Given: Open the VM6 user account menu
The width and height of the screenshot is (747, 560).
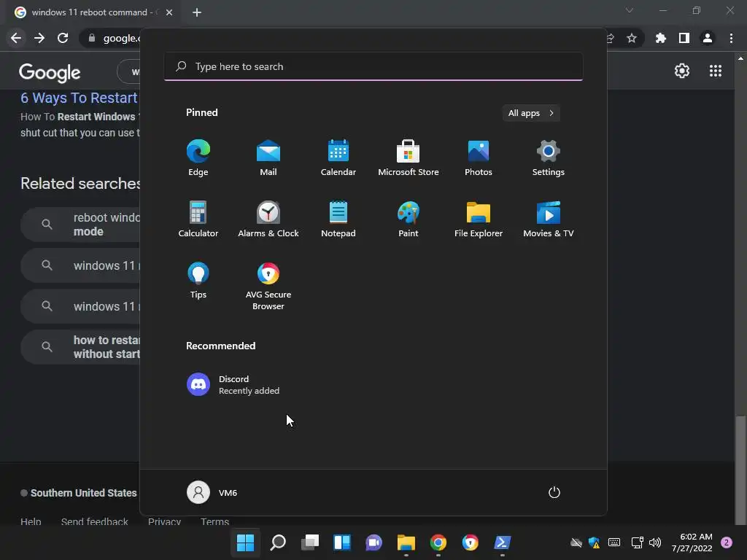Looking at the screenshot, I should tap(212, 492).
